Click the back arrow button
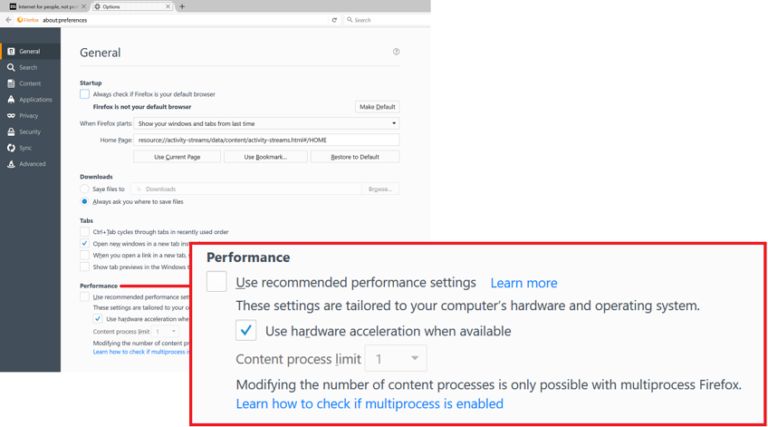Image resolution: width=768 pixels, height=427 pixels. 8,20
